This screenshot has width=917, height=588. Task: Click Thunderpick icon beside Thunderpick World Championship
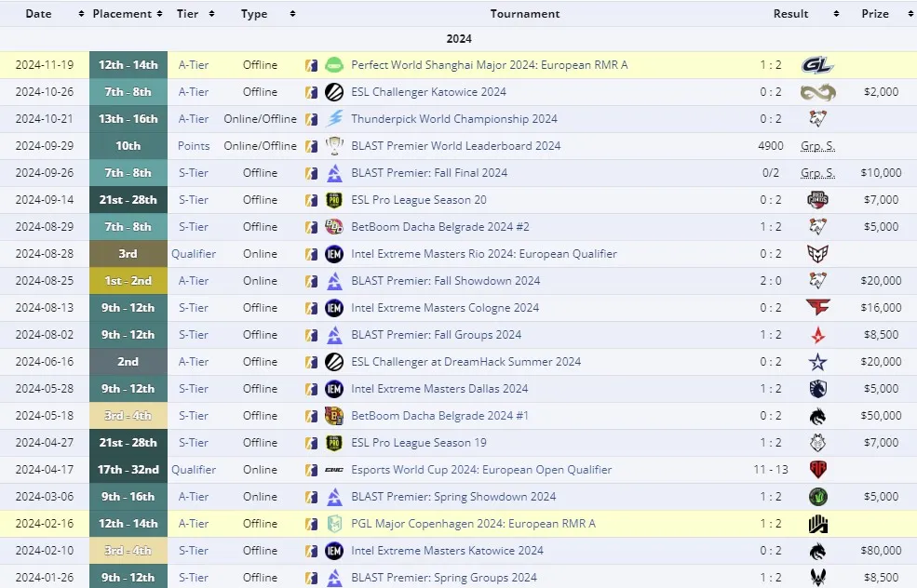[x=334, y=119]
